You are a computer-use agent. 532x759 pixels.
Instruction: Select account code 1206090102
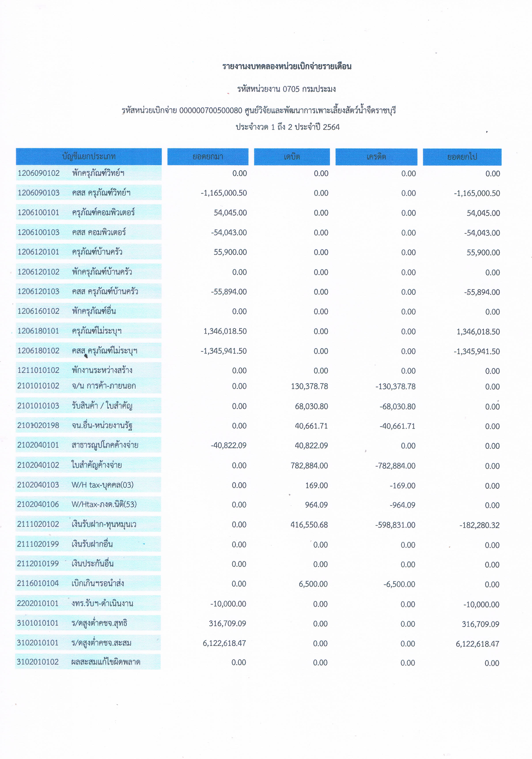coord(39,173)
